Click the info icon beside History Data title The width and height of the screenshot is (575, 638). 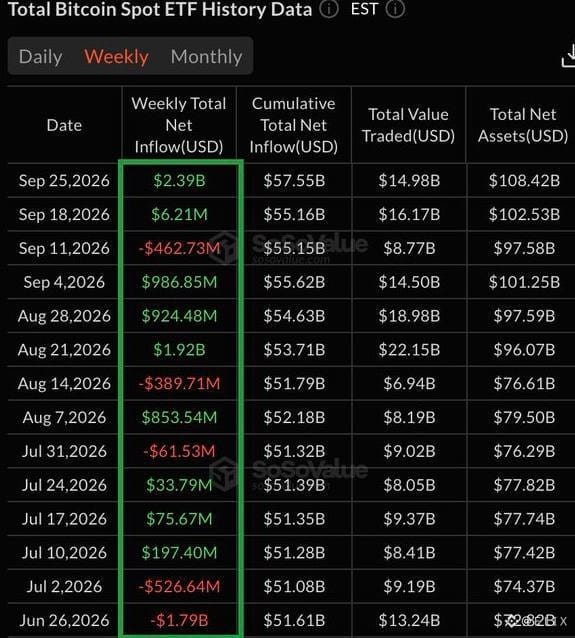329,9
